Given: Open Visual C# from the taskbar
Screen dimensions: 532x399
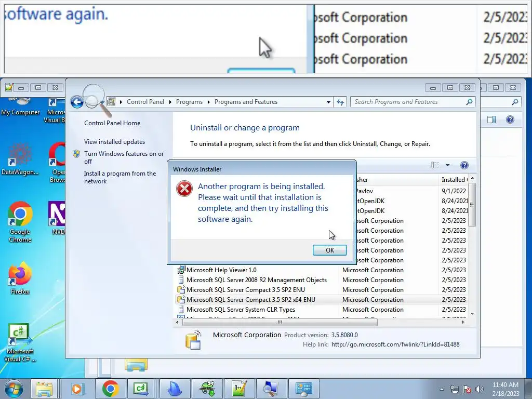Looking at the screenshot, I should point(141,389).
